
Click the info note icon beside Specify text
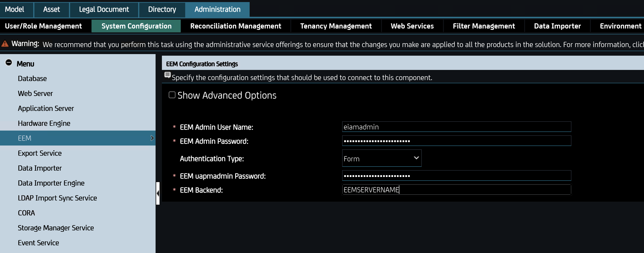click(167, 75)
